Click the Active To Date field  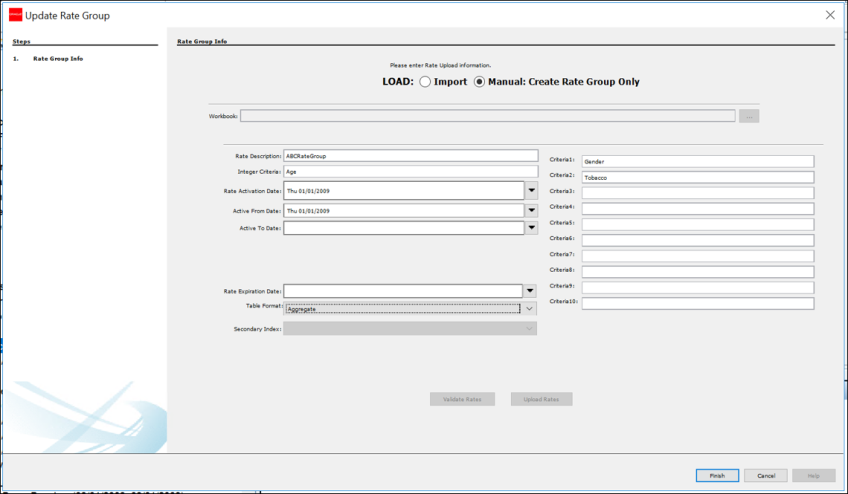click(403, 228)
